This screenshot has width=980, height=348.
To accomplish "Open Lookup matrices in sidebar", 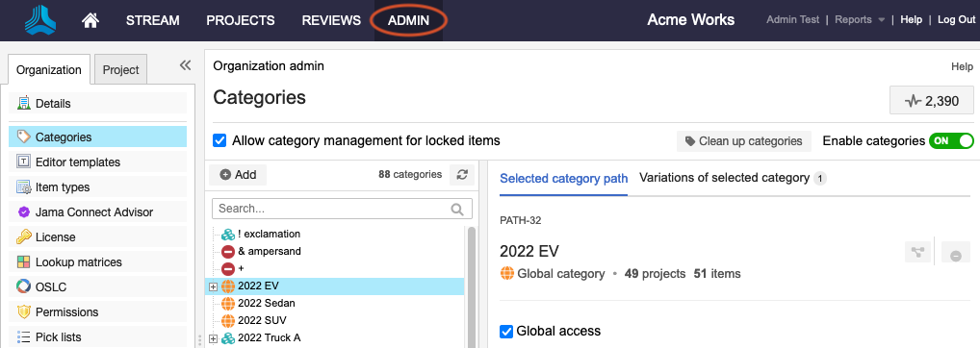I will (97, 261).
